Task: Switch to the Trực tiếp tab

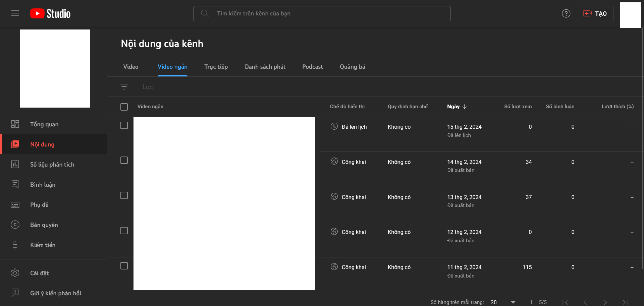Action: click(216, 67)
